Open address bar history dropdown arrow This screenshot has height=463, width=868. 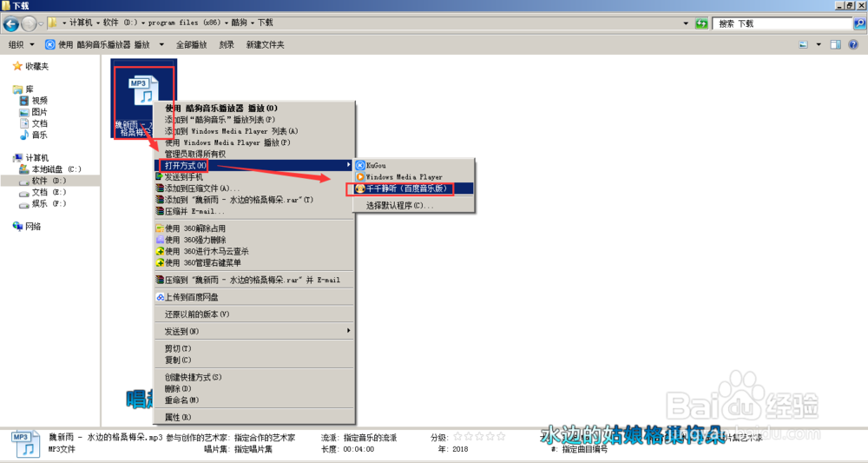click(686, 23)
